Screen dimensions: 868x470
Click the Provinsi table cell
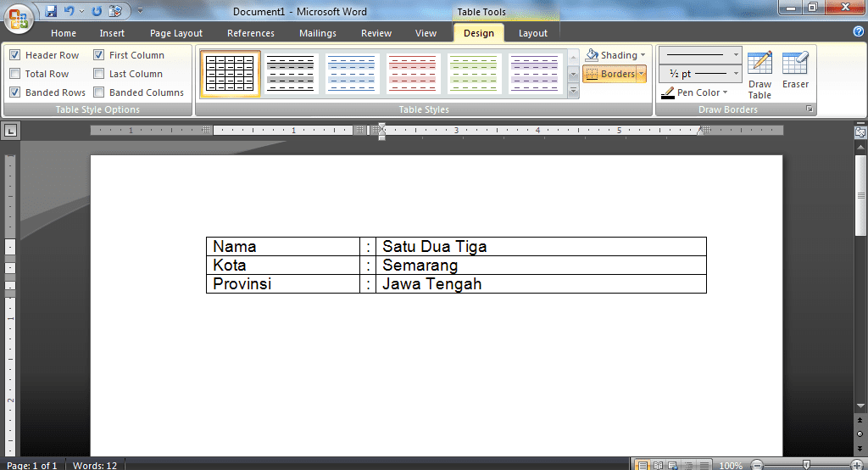click(x=283, y=283)
